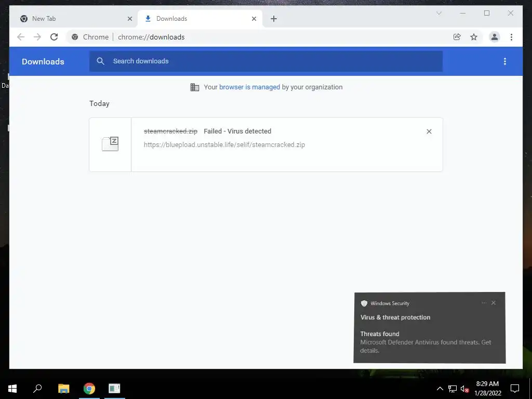Viewport: 532px width, 399px height.
Task: Maximize the Chrome window
Action: pyautogui.click(x=486, y=13)
